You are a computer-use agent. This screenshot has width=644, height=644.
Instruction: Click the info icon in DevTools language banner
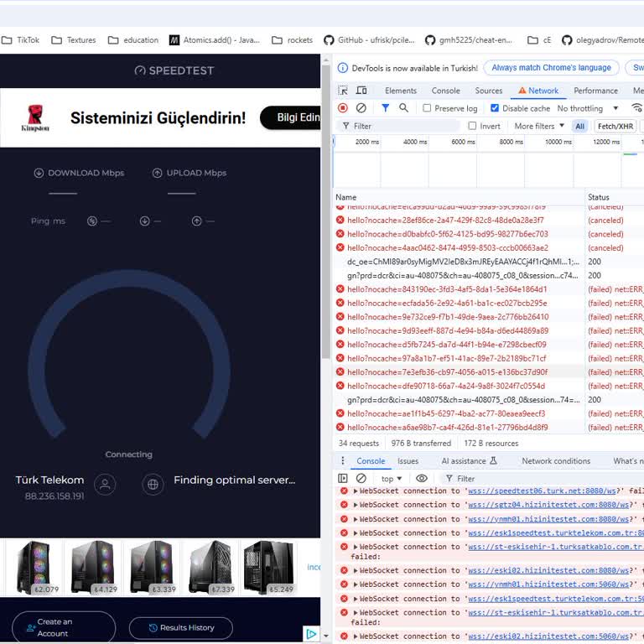[x=342, y=68]
